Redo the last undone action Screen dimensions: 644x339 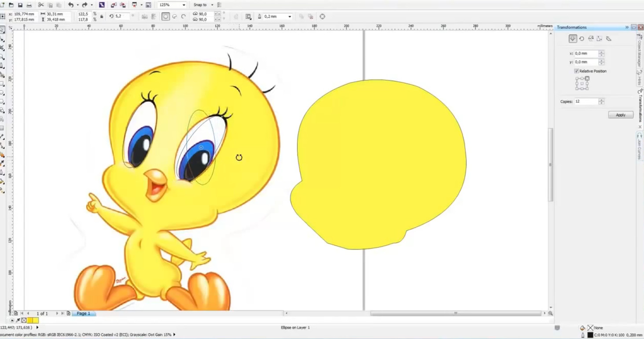pyautogui.click(x=85, y=5)
